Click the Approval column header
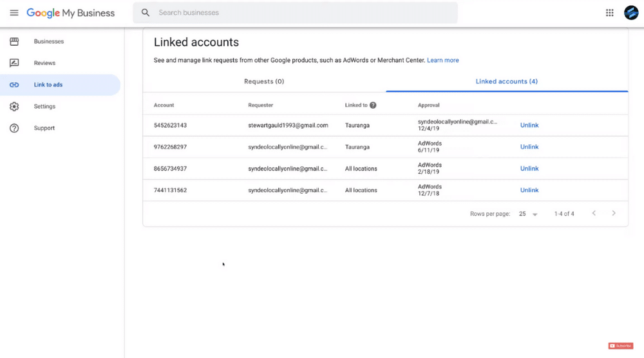The image size is (644, 358). pos(428,105)
